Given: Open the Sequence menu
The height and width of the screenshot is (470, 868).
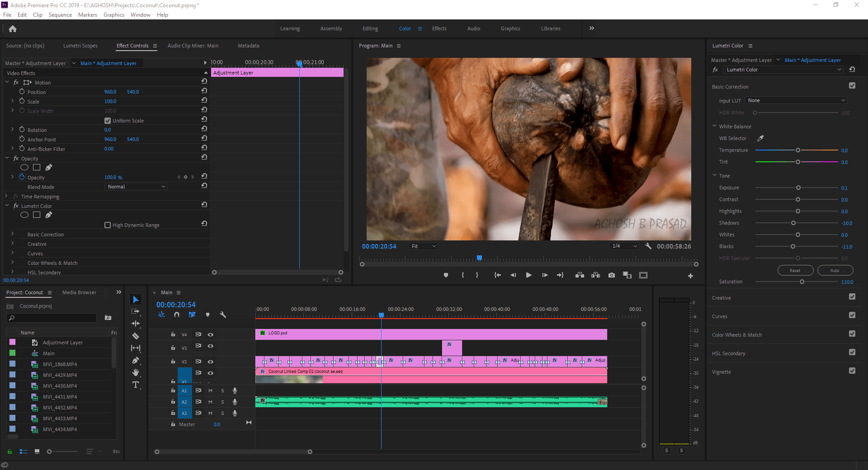Looking at the screenshot, I should pos(60,14).
